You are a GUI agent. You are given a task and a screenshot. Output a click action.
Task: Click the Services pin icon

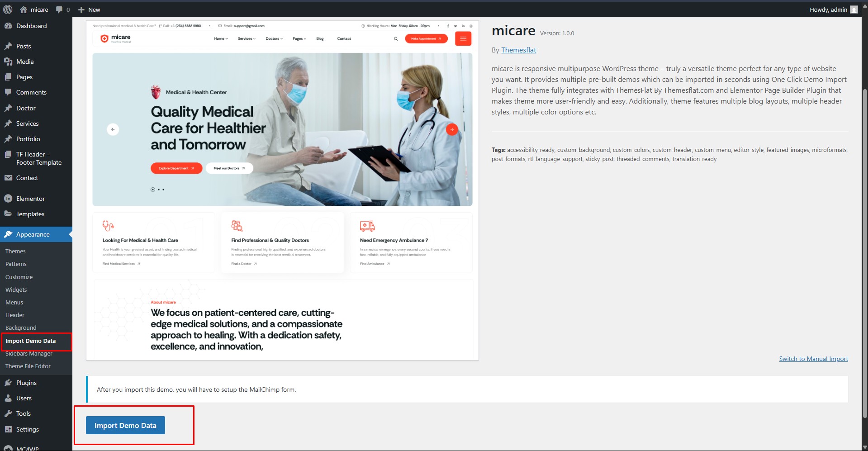click(8, 123)
